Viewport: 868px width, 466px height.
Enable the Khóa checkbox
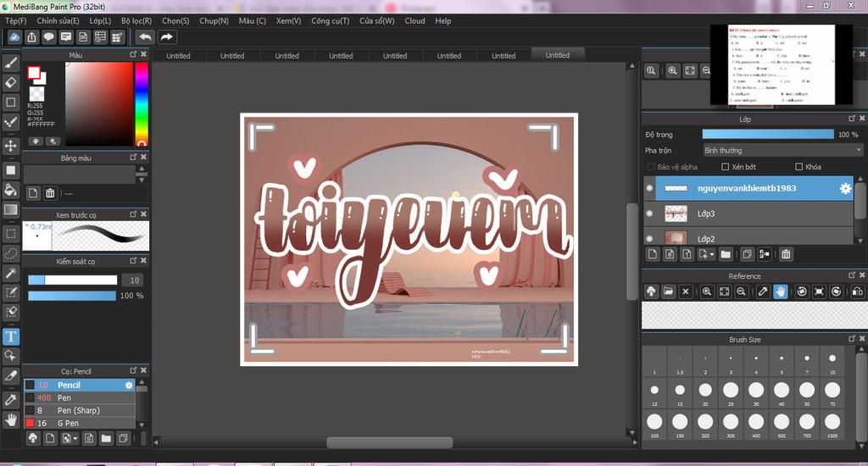pos(798,167)
